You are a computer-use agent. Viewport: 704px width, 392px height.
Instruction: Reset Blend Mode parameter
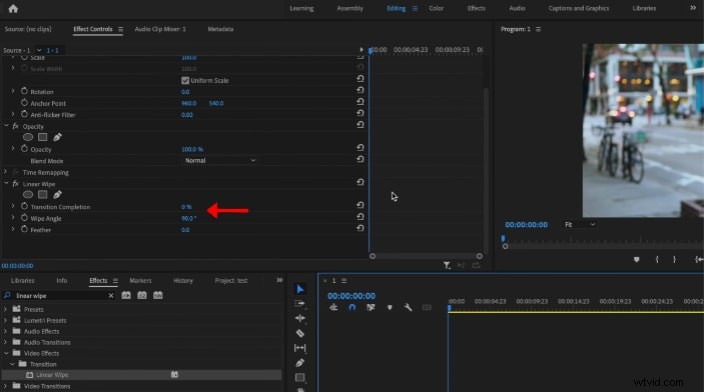360,159
